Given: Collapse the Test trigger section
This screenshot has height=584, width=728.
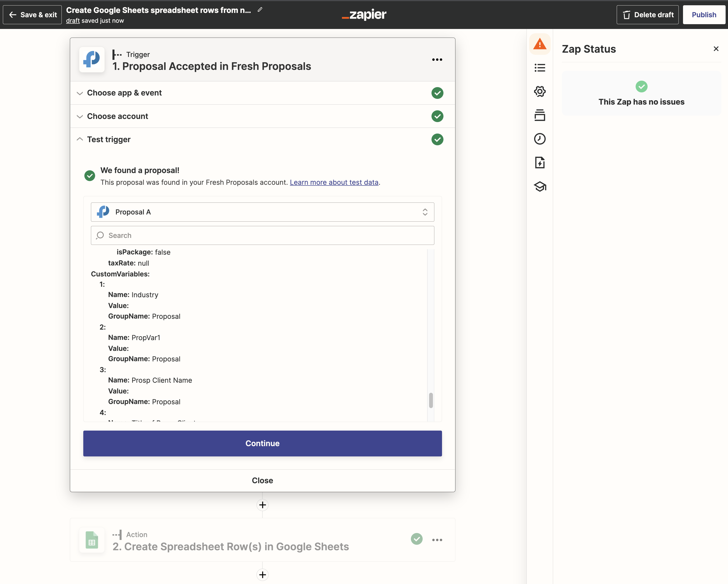Looking at the screenshot, I should [109, 140].
